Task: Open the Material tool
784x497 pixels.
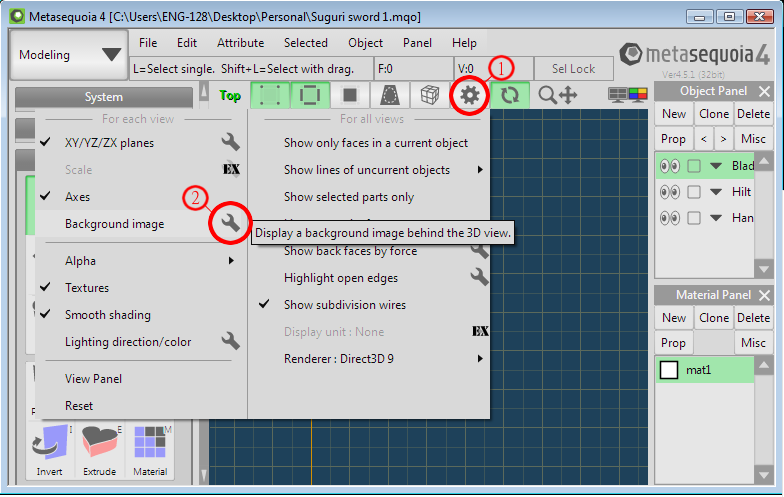Action: pos(150,450)
